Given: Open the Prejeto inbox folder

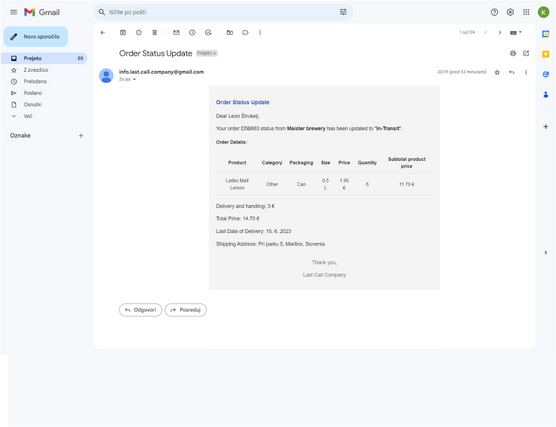Looking at the screenshot, I should (44, 58).
